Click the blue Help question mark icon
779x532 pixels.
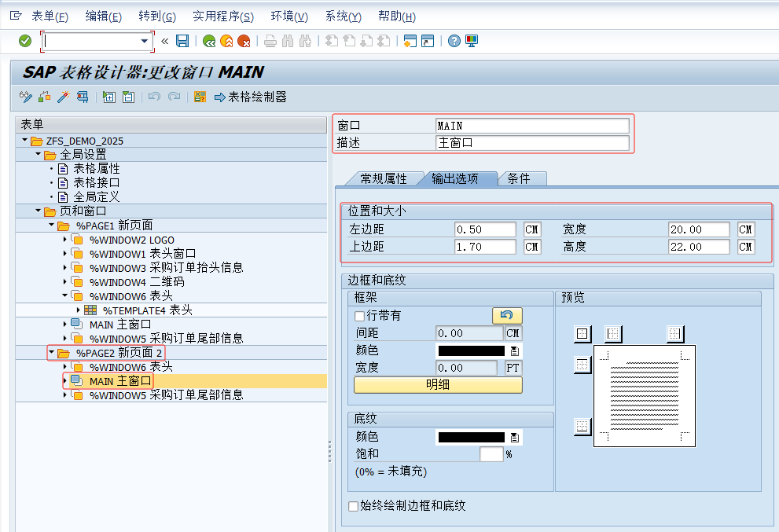454,41
